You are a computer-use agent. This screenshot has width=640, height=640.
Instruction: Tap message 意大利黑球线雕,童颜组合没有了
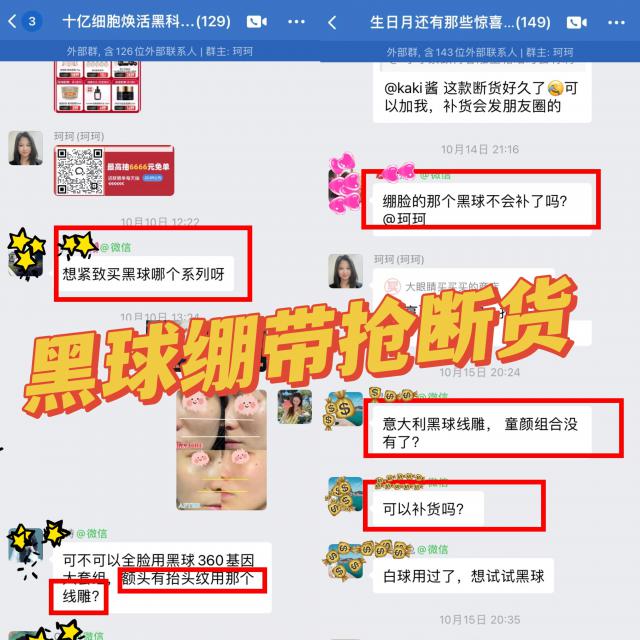pyautogui.click(x=482, y=432)
